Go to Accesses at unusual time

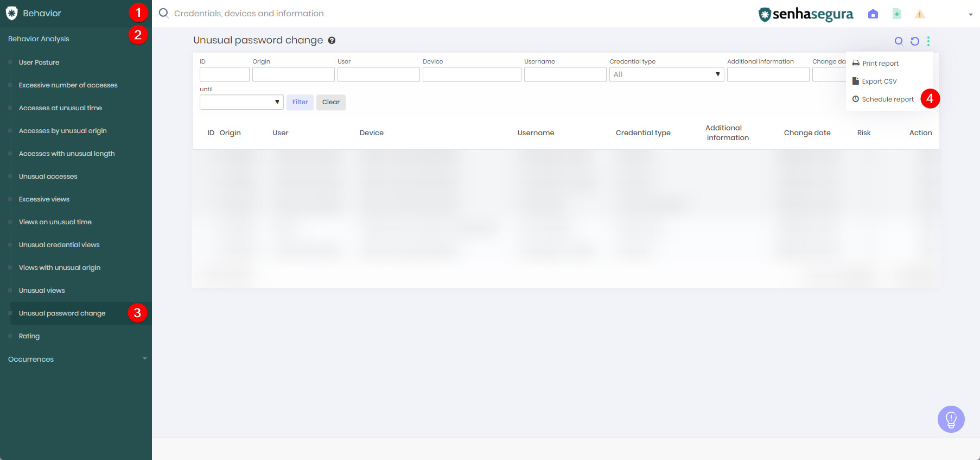click(x=60, y=108)
